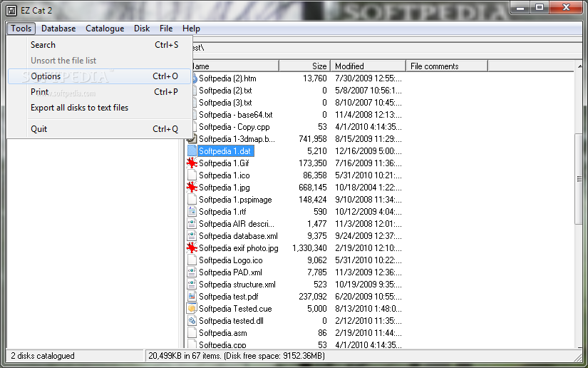
Task: Click the icon of Softpedia exif photo.jpg
Action: (x=192, y=248)
